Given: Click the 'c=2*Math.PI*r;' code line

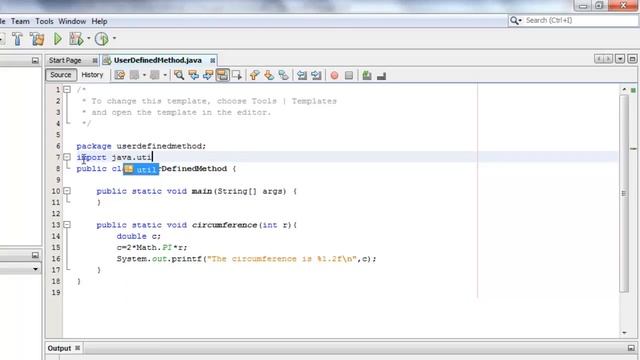Looking at the screenshot, I should click(x=152, y=247).
